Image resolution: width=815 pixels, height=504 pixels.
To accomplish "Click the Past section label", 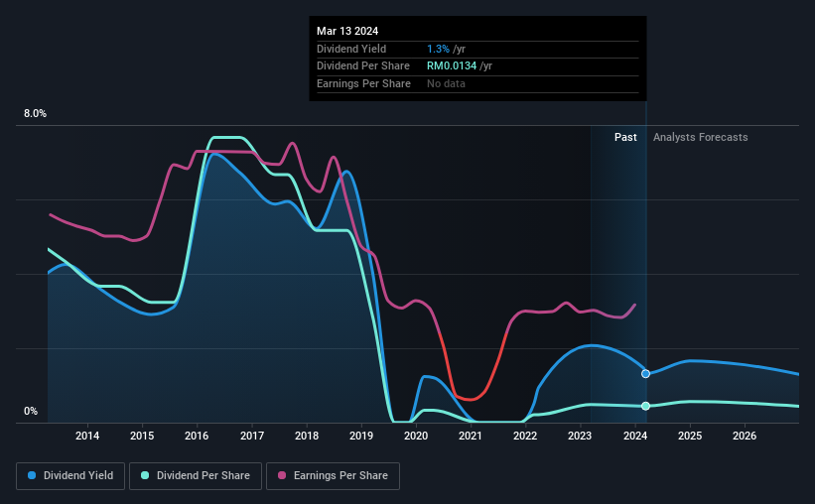I will click(x=625, y=137).
